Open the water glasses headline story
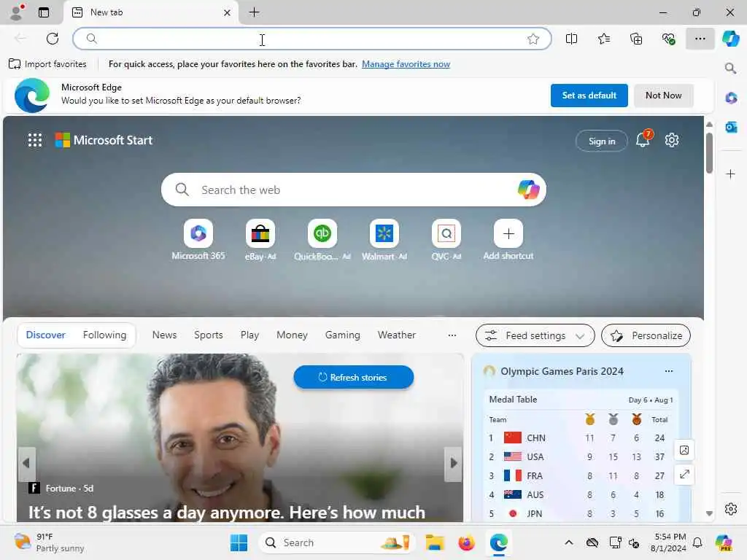The image size is (747, 560). 227,513
